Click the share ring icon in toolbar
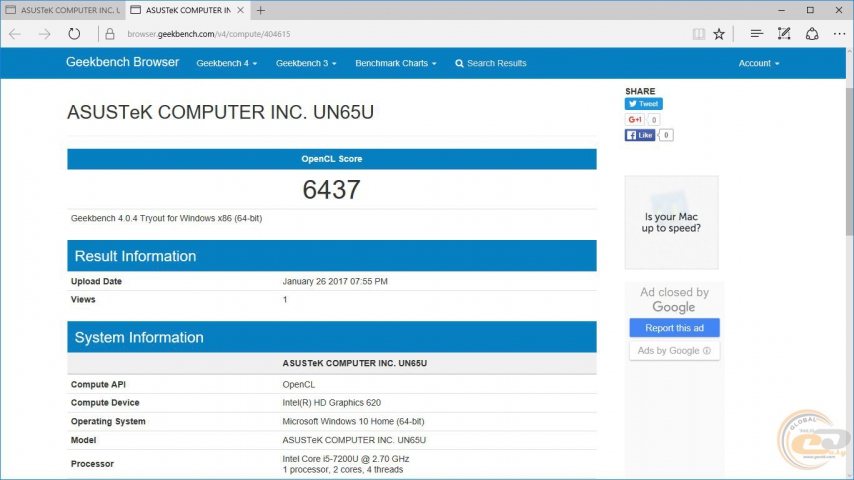The image size is (854, 480). point(812,34)
